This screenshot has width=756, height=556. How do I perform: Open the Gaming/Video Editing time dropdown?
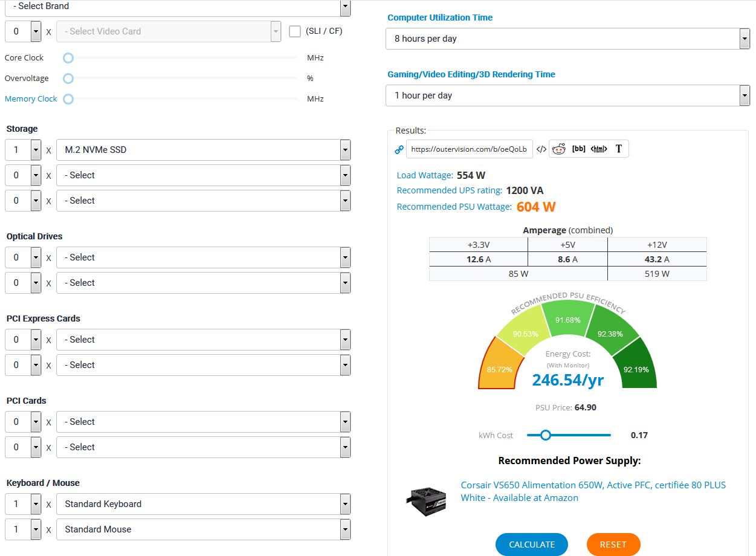pyautogui.click(x=567, y=95)
